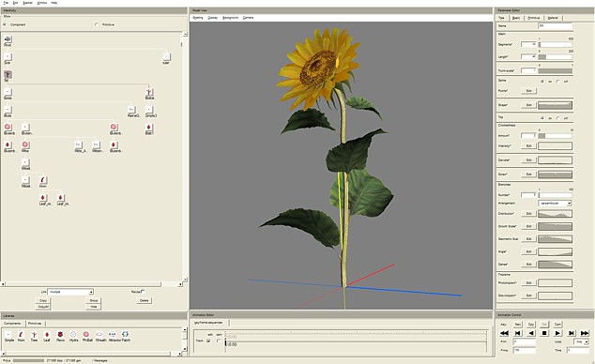Screen dimensions: 595x364
Task: Select the Patch component icon
Action: coord(126,336)
